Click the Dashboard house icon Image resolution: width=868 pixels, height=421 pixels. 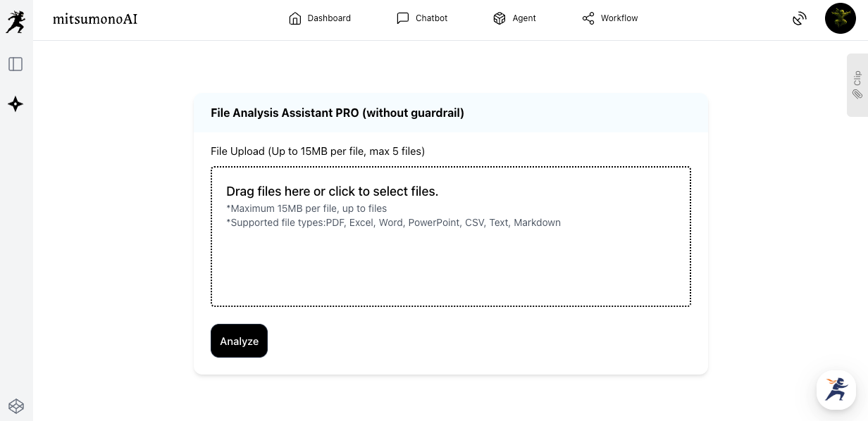click(x=295, y=18)
